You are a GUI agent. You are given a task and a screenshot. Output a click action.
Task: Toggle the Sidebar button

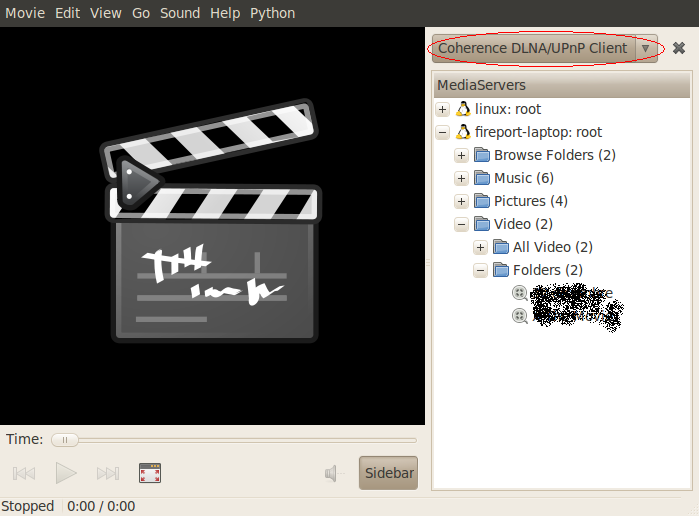tap(388, 473)
